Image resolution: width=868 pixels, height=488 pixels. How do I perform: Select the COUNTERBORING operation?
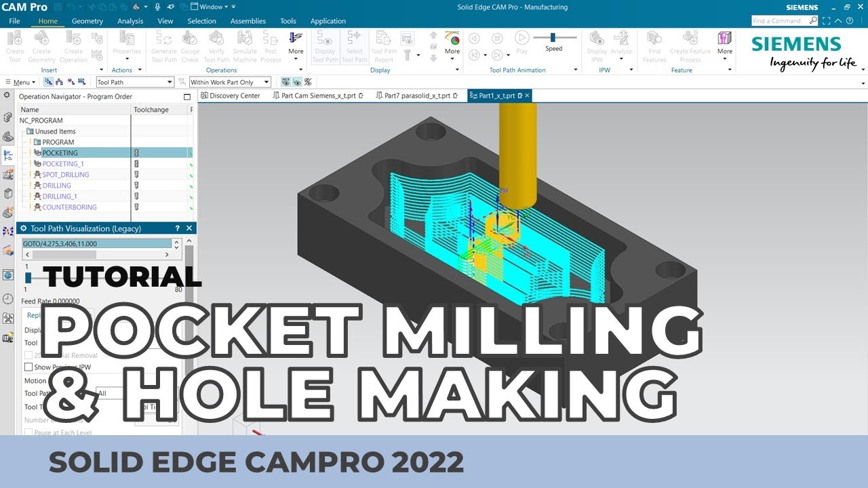69,207
